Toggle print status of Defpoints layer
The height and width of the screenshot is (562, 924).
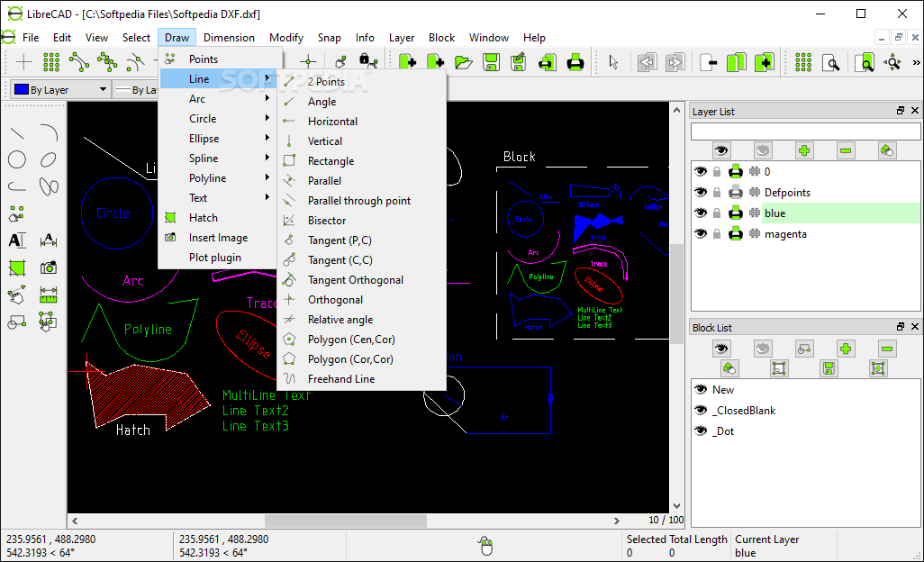(x=735, y=192)
